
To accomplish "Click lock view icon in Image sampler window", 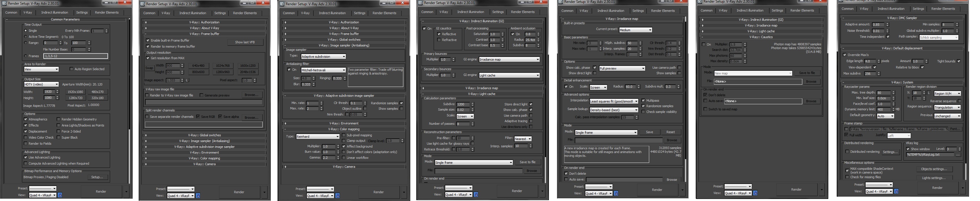I will click(x=337, y=195).
